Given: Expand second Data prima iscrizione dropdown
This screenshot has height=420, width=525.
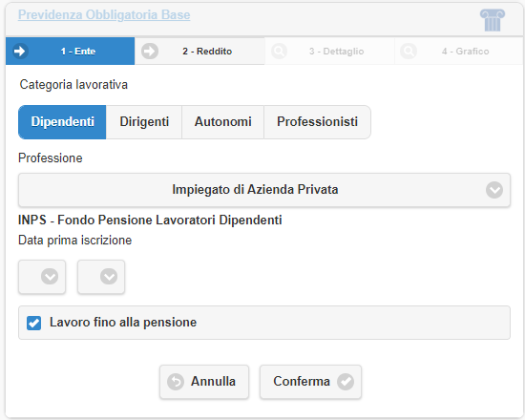Looking at the screenshot, I should click(x=101, y=277).
